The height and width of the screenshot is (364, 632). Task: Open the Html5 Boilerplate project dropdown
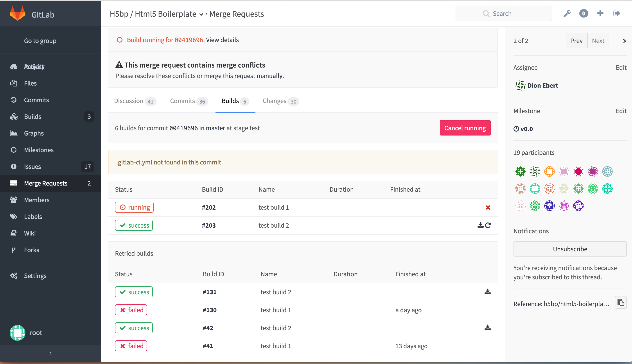pyautogui.click(x=201, y=14)
